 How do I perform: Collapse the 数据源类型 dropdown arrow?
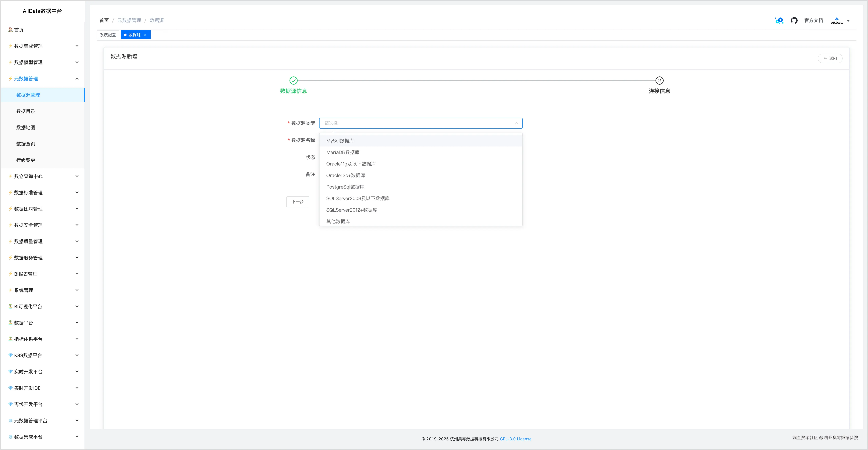coord(516,123)
